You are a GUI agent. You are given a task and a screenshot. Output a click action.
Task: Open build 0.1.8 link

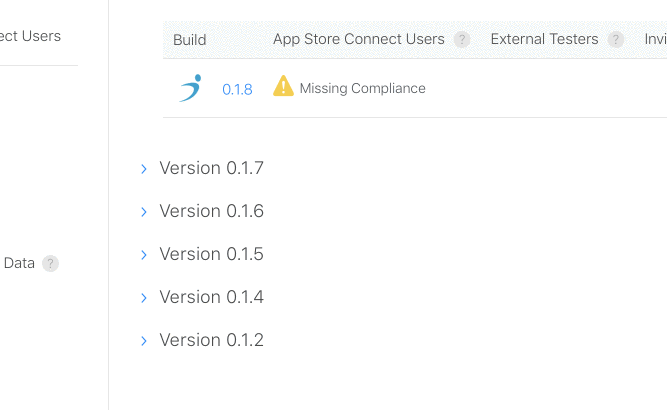coord(237,89)
